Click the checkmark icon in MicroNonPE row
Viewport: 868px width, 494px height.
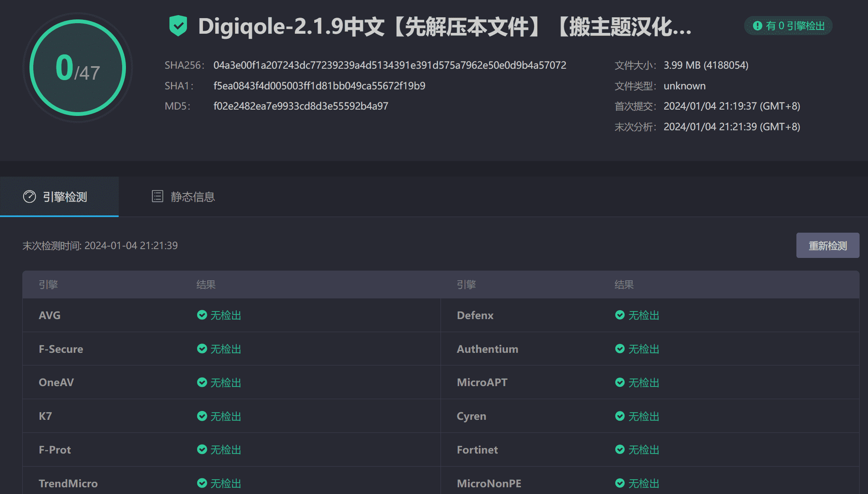(x=620, y=483)
